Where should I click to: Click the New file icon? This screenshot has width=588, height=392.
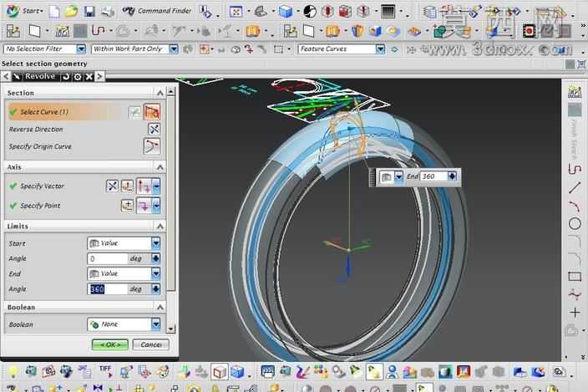(54, 11)
